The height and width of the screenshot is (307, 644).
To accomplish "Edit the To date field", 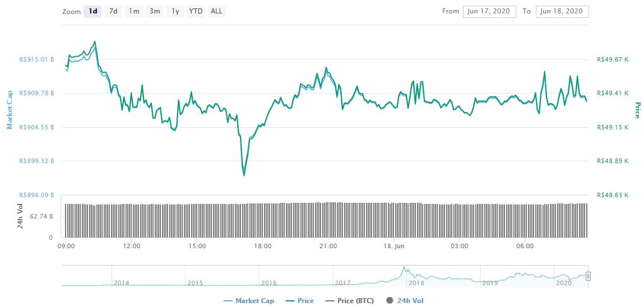I will 562,12.
